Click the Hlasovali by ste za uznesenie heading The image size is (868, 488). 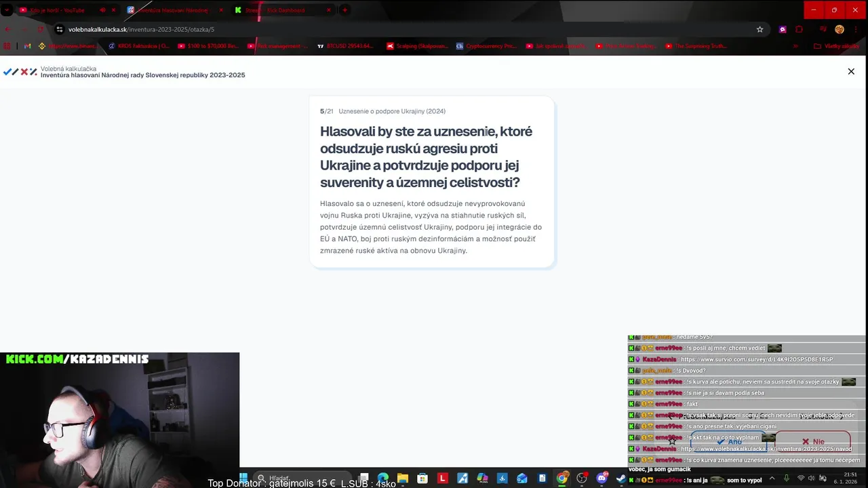pos(426,157)
